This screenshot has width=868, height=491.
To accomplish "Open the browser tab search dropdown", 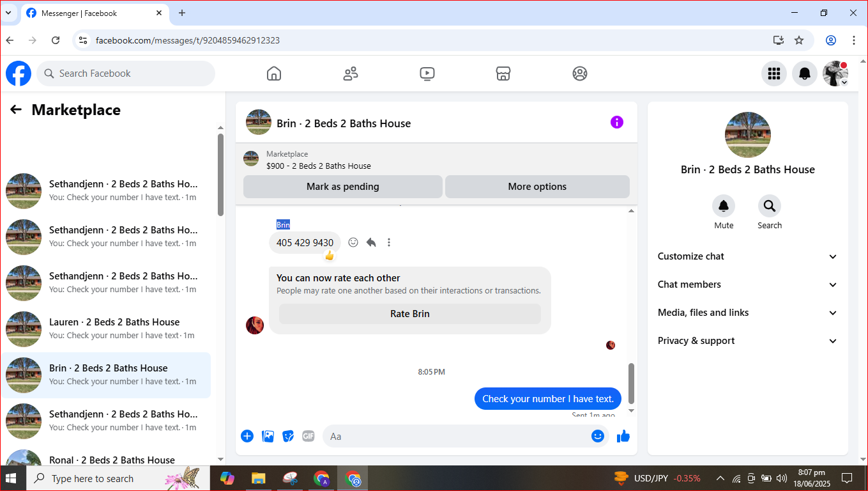I will (8, 13).
